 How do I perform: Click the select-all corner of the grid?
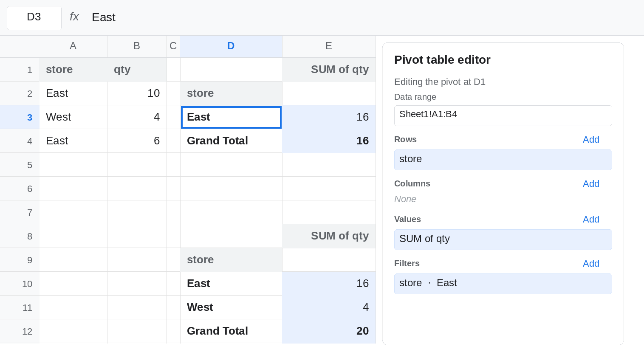[x=20, y=46]
